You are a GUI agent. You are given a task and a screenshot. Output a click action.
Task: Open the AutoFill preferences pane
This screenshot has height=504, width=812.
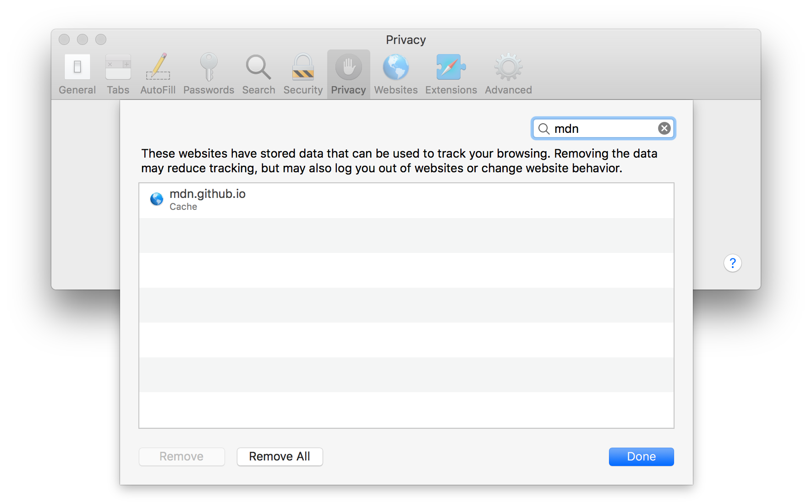tap(158, 75)
